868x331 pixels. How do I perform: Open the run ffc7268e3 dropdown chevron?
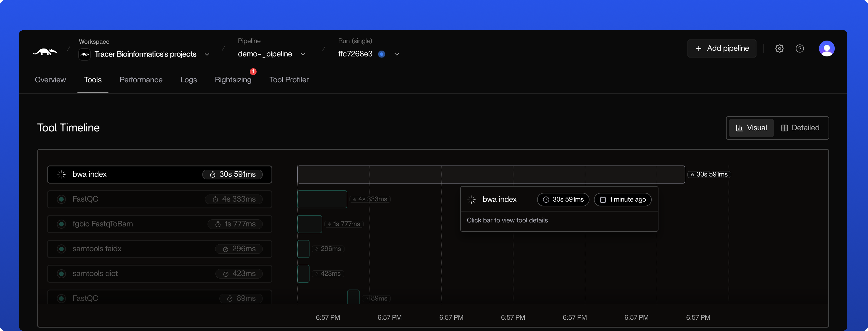397,54
